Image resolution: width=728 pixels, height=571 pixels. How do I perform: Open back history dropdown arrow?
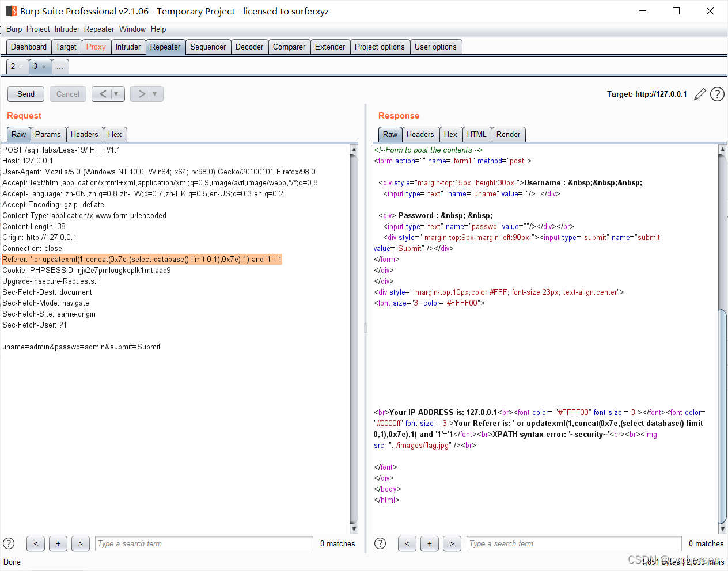(116, 94)
